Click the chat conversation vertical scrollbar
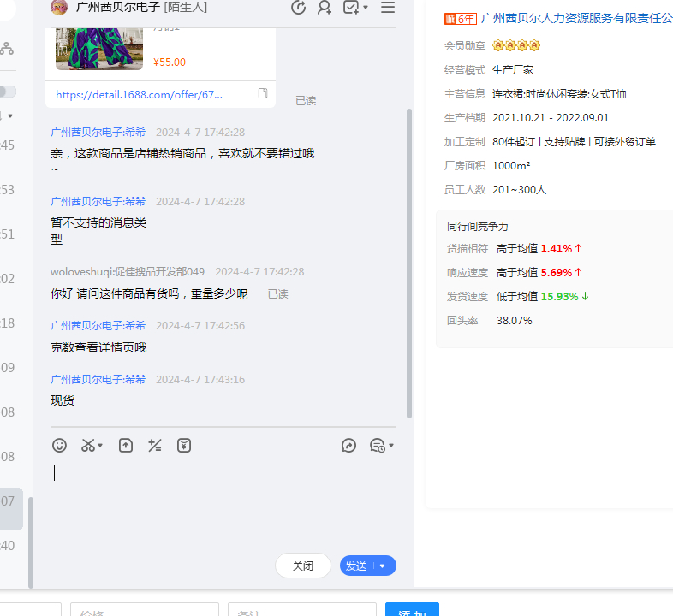 click(409, 257)
